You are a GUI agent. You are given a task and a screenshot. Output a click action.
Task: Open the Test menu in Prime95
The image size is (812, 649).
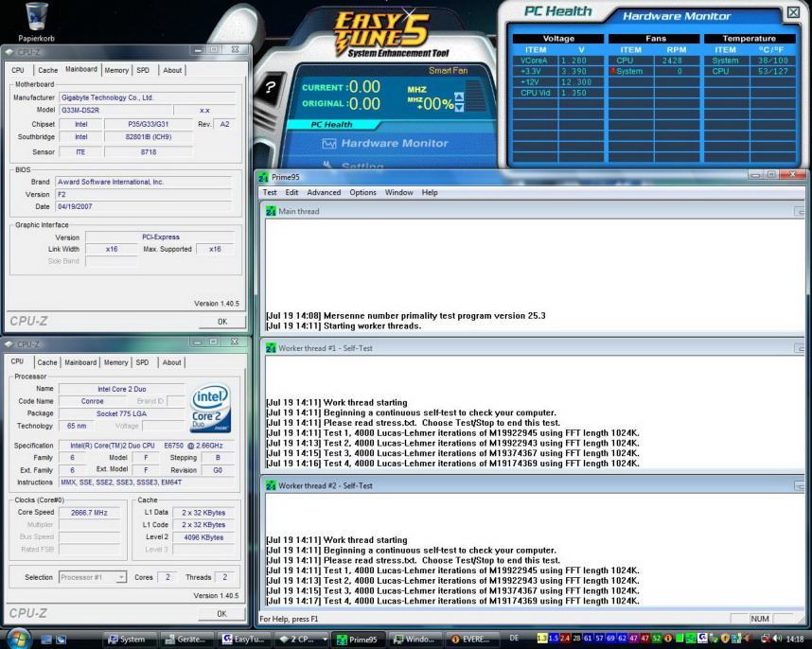(270, 193)
